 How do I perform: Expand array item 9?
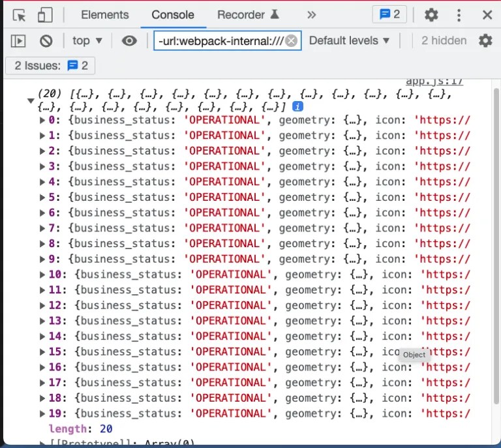42,259
